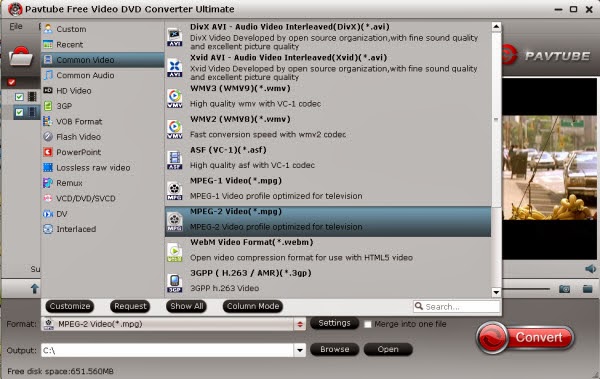600x379 pixels.
Task: Click the Customize button
Action: (x=70, y=306)
